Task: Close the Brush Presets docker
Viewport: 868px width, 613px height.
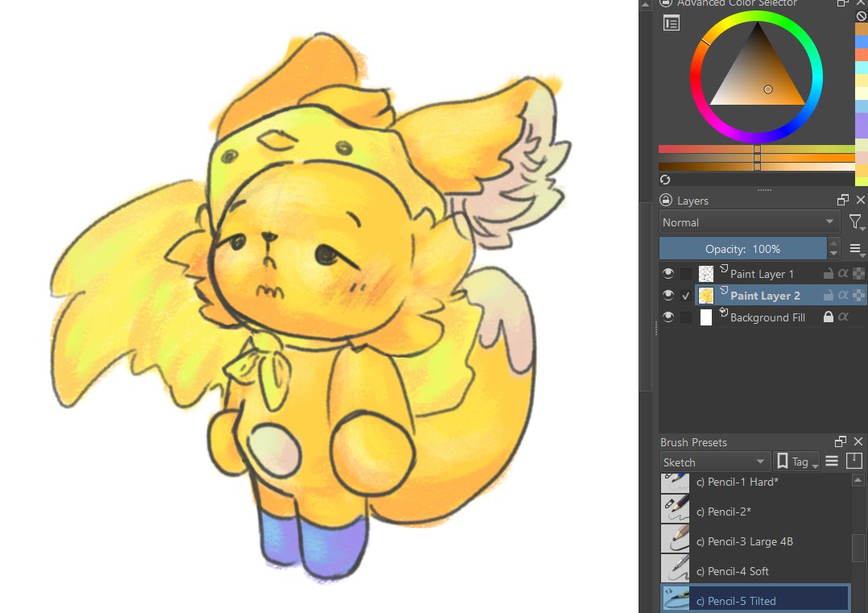Action: pyautogui.click(x=858, y=441)
